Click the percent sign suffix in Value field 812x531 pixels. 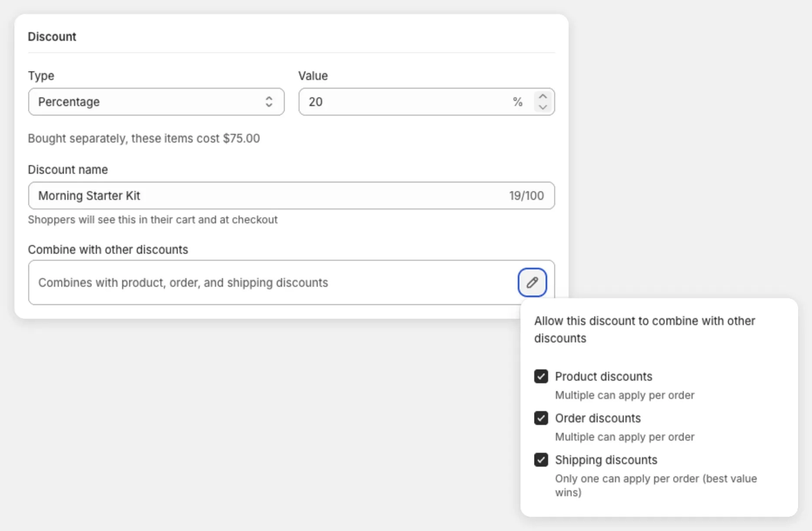(x=517, y=102)
